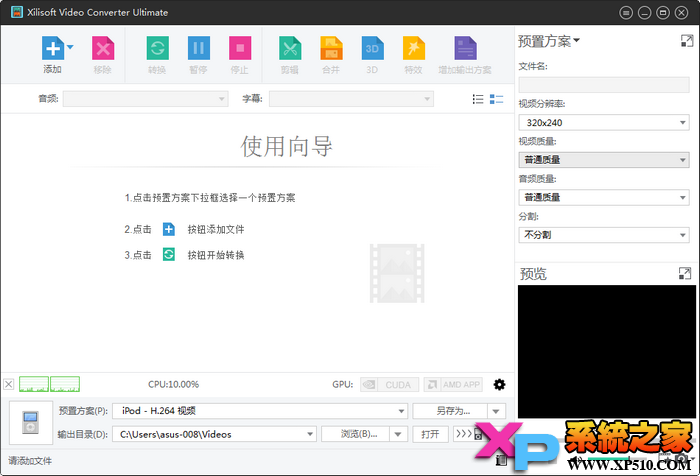Open the title bar menu button
The image size is (700, 476).
click(x=626, y=13)
